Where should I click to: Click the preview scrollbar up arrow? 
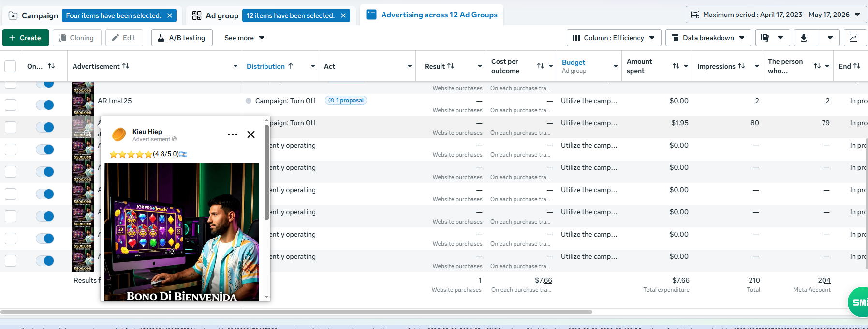266,120
